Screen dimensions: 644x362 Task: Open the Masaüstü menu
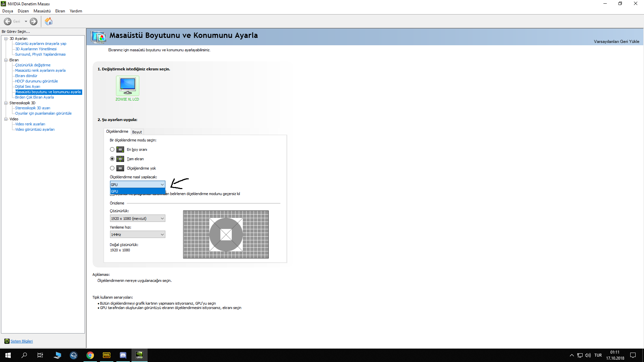[42, 11]
